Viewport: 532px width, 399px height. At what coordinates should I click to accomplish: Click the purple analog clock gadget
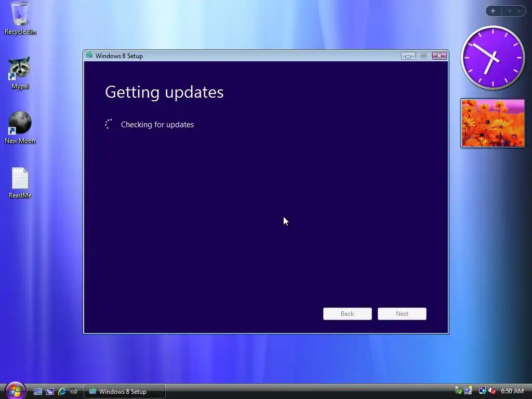493,58
